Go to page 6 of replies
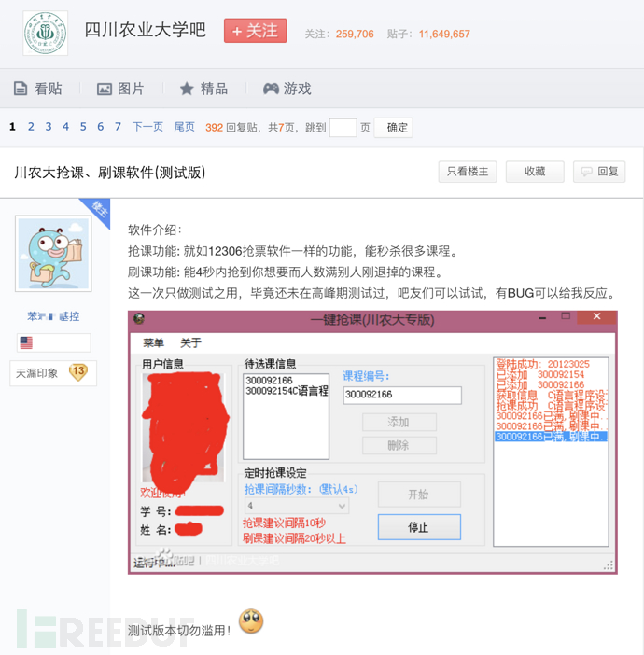Screen dimensions: 644x655 [x=100, y=127]
